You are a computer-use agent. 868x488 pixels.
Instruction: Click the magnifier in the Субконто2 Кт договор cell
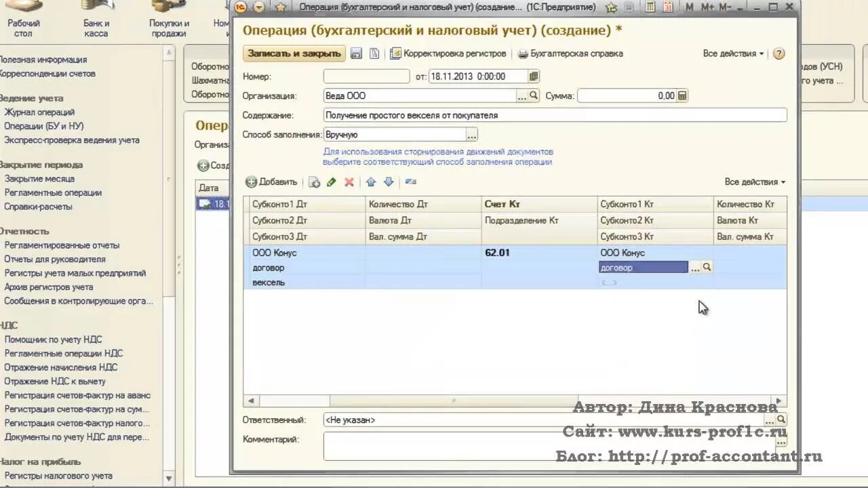tap(707, 268)
